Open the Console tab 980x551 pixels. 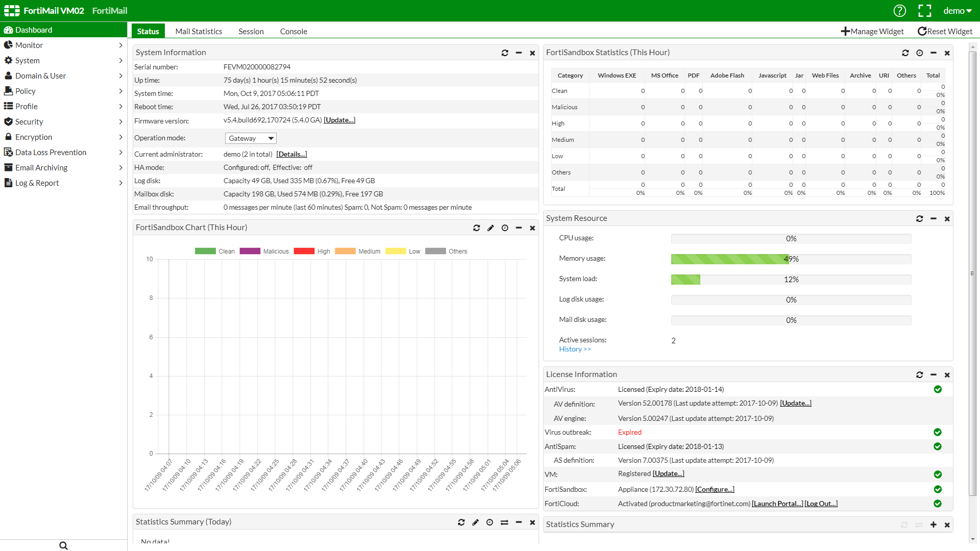click(x=293, y=32)
